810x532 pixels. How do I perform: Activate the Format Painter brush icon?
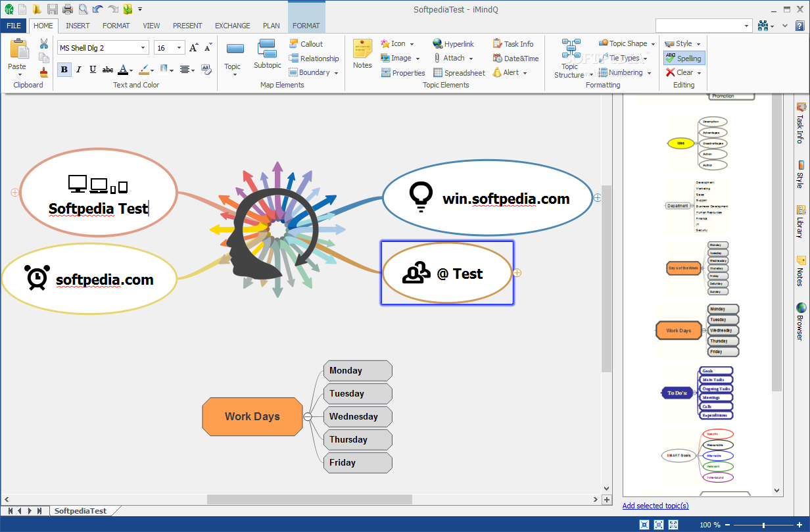pos(44,72)
